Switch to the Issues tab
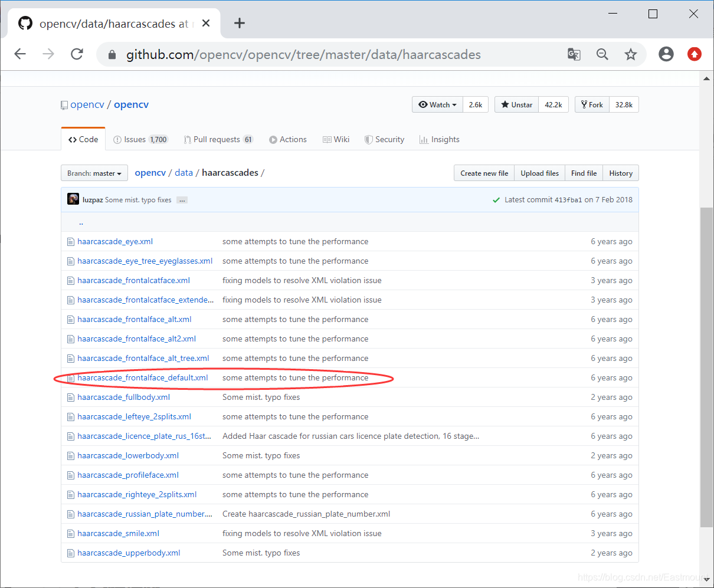The width and height of the screenshot is (714, 588). [140, 139]
